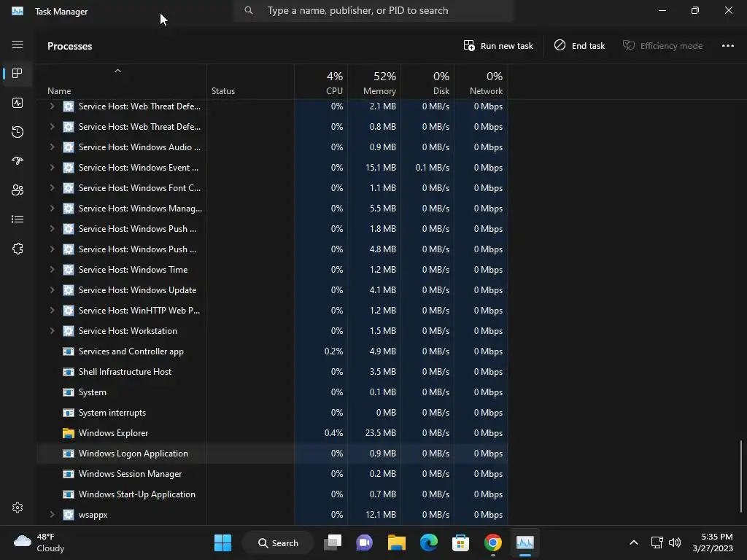Screen dimensions: 747x560
Task: Open File Explorer from taskbar
Action: (396, 542)
